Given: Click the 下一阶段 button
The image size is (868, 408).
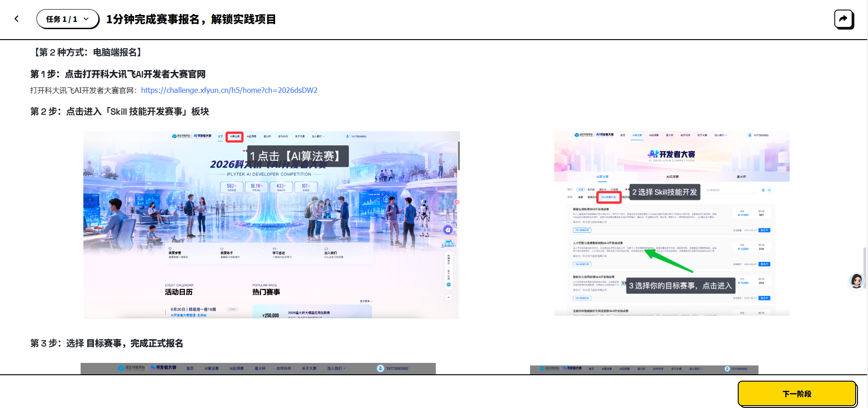Looking at the screenshot, I should (x=797, y=393).
